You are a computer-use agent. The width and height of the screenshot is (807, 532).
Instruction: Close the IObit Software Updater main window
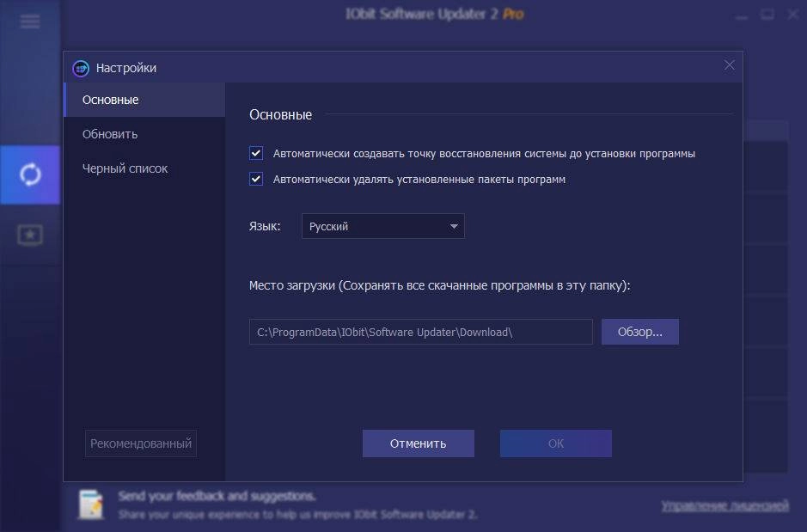pos(793,15)
